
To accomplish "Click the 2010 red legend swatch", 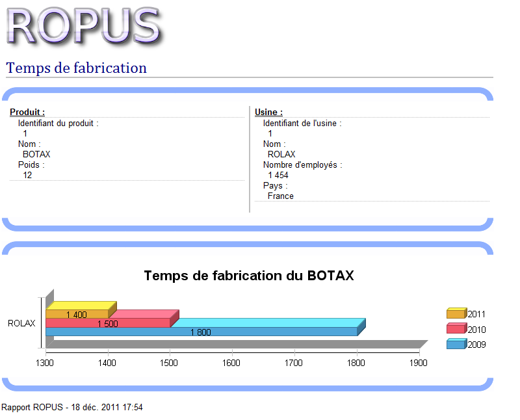I will pos(456,329).
